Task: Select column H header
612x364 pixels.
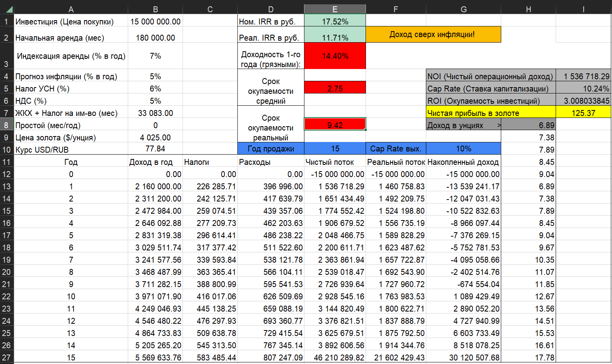Action: tap(528, 9)
